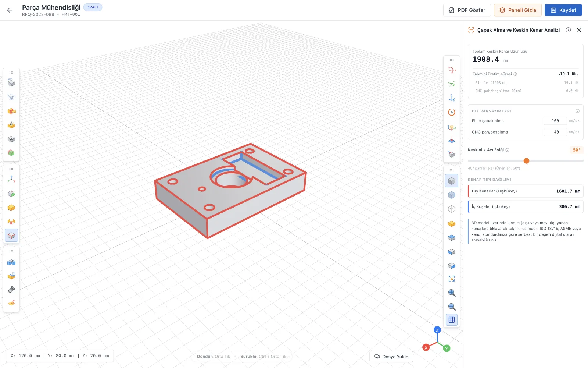This screenshot has width=588, height=368.
Task: Click the Paneli Gizle button
Action: (x=517, y=10)
